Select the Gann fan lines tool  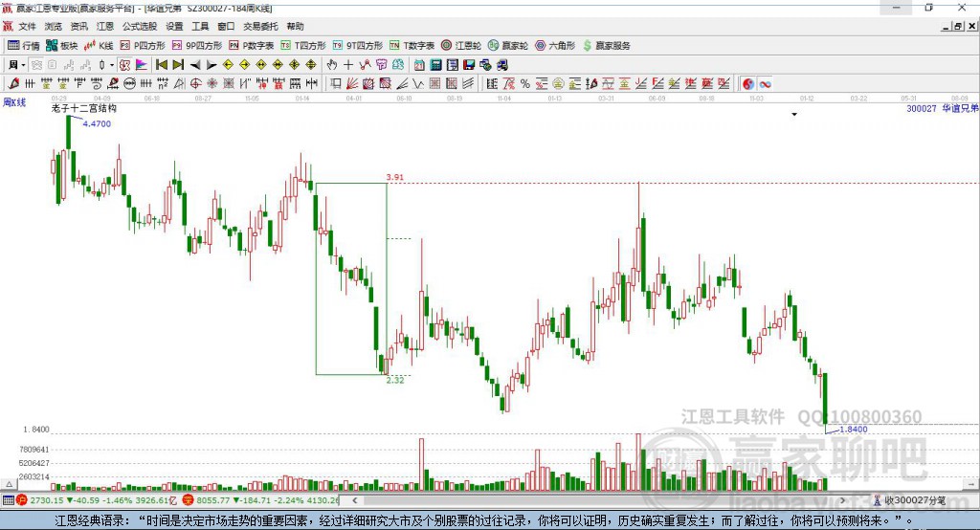pyautogui.click(x=352, y=84)
